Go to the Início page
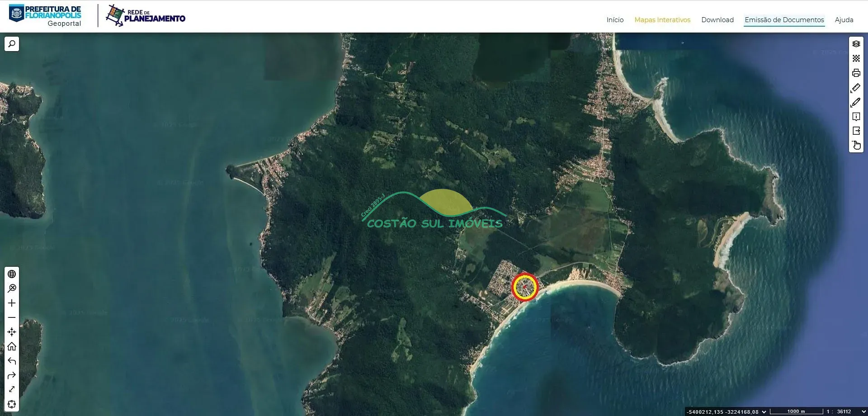This screenshot has width=868, height=416. [x=615, y=20]
